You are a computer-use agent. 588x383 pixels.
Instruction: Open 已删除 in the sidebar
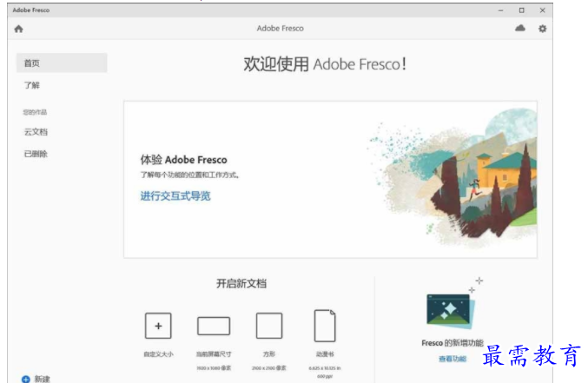pos(36,154)
